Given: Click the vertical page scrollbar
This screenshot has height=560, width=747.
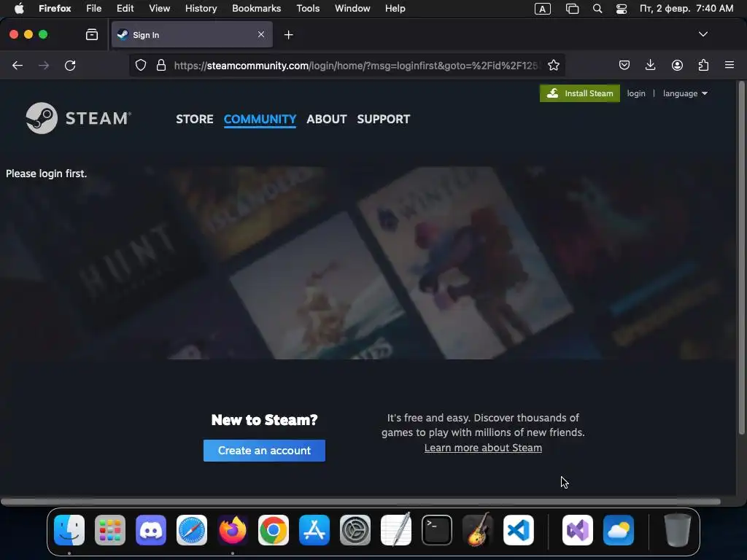Looking at the screenshot, I should (741, 257).
